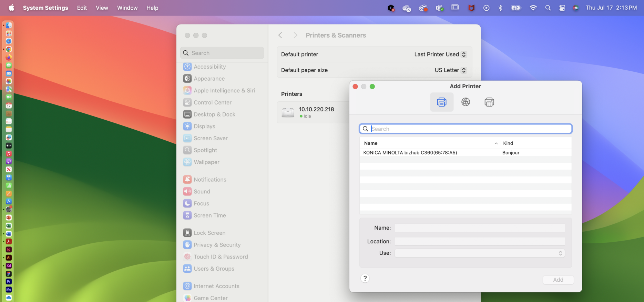Viewport: 644px width, 302px height.
Task: Open Microsoft Excel from the Dock
Action: point(9,225)
